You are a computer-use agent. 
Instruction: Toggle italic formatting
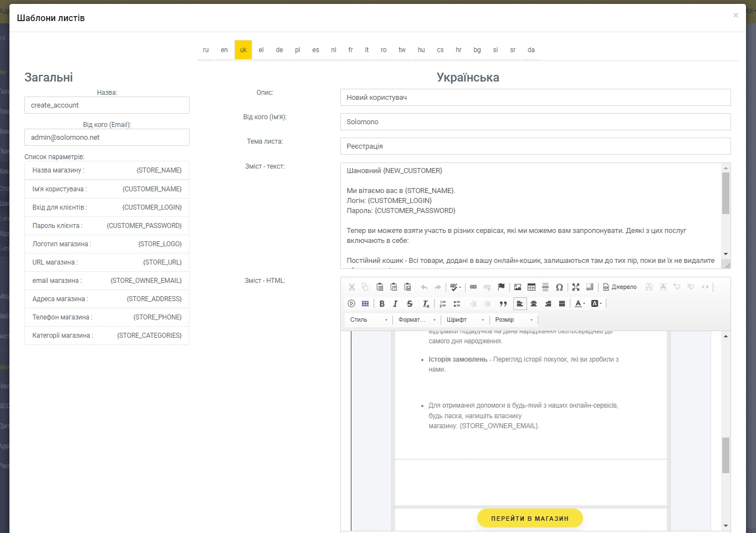395,304
